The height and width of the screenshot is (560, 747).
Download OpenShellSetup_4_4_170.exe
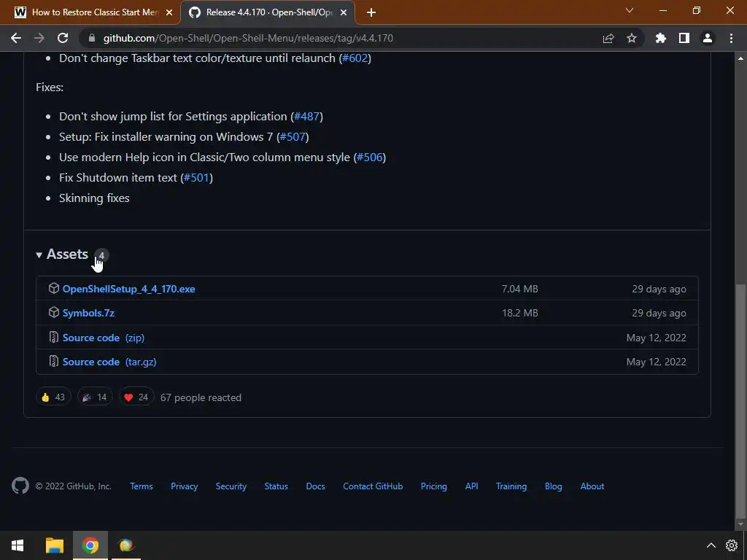point(128,289)
